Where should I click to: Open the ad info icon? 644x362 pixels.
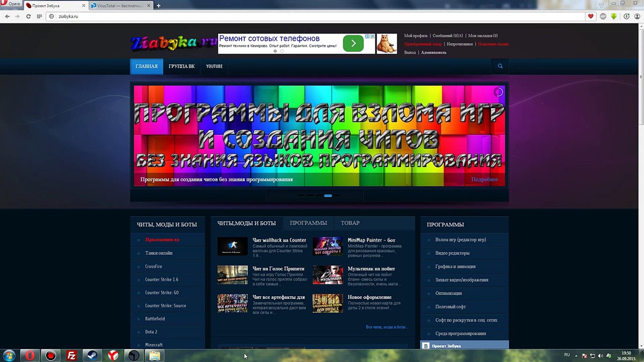368,36
